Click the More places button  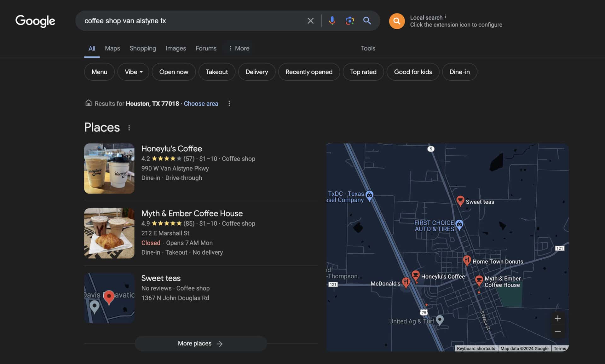[201, 344]
